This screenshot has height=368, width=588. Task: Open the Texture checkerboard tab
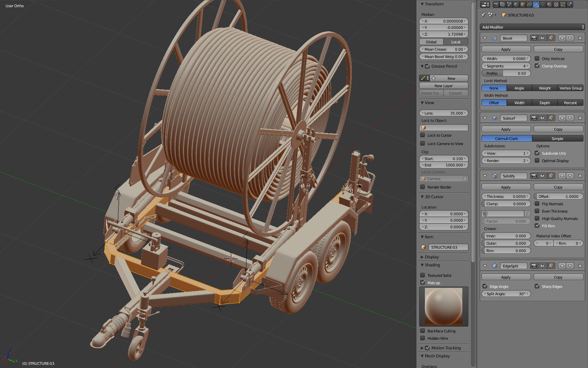[x=556, y=4]
